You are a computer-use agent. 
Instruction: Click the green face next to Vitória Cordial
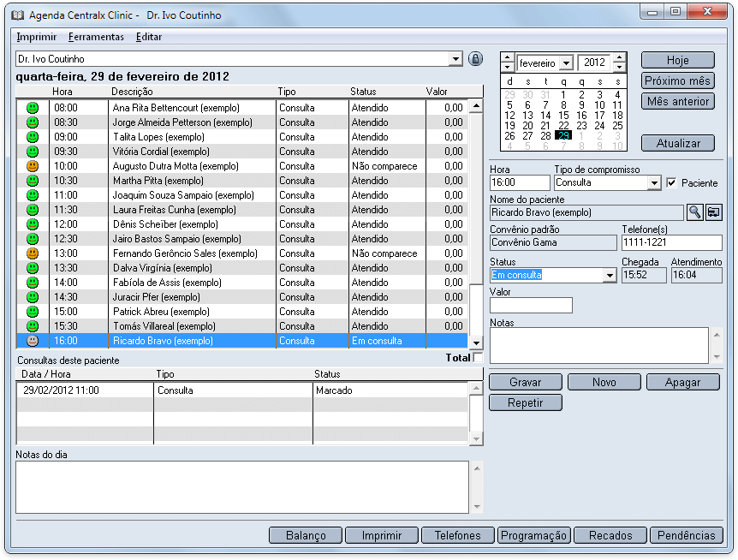click(32, 152)
